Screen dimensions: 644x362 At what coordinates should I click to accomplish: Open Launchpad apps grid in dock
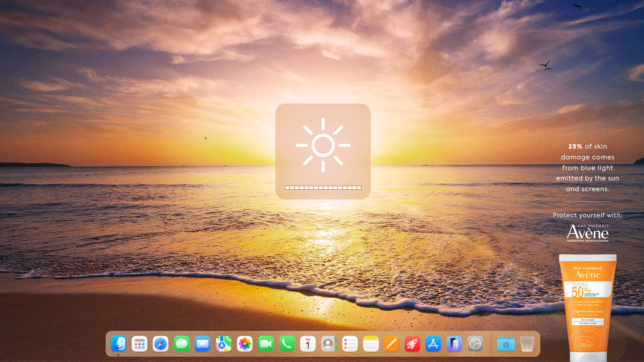(x=140, y=344)
